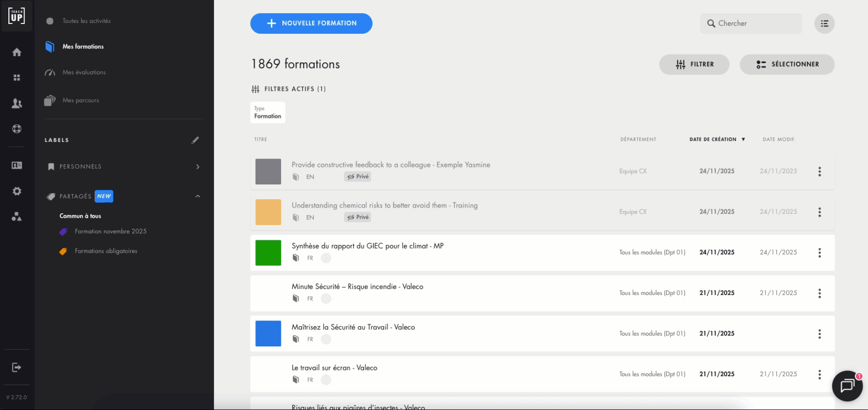Go to Mes parcours menu item
The width and height of the screenshot is (868, 410).
[x=81, y=100]
